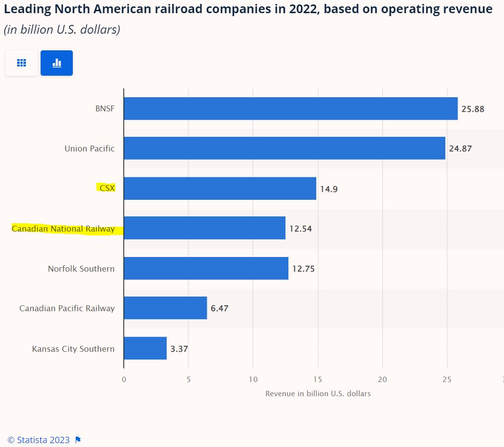This screenshot has width=504, height=447.
Task: Click the 14.9 value label
Action: tap(329, 189)
